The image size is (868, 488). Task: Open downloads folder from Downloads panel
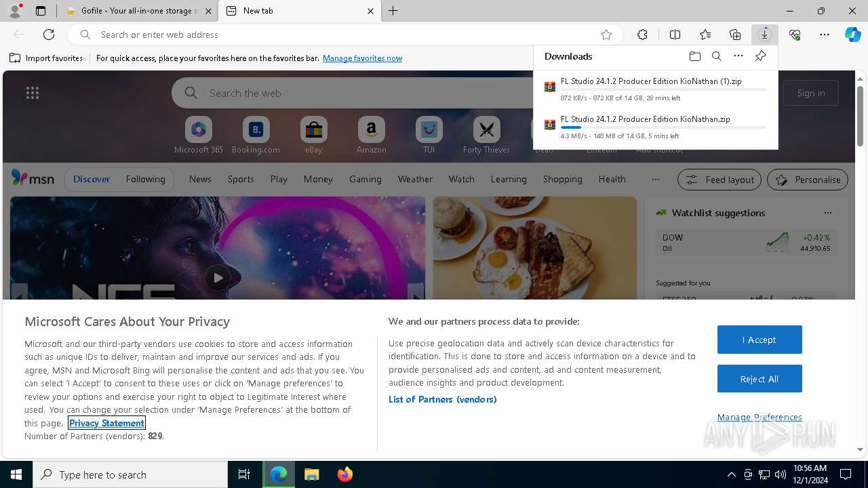[694, 56]
